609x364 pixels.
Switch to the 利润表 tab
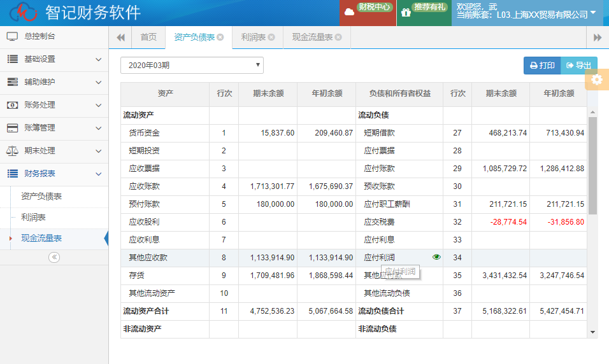click(x=254, y=38)
